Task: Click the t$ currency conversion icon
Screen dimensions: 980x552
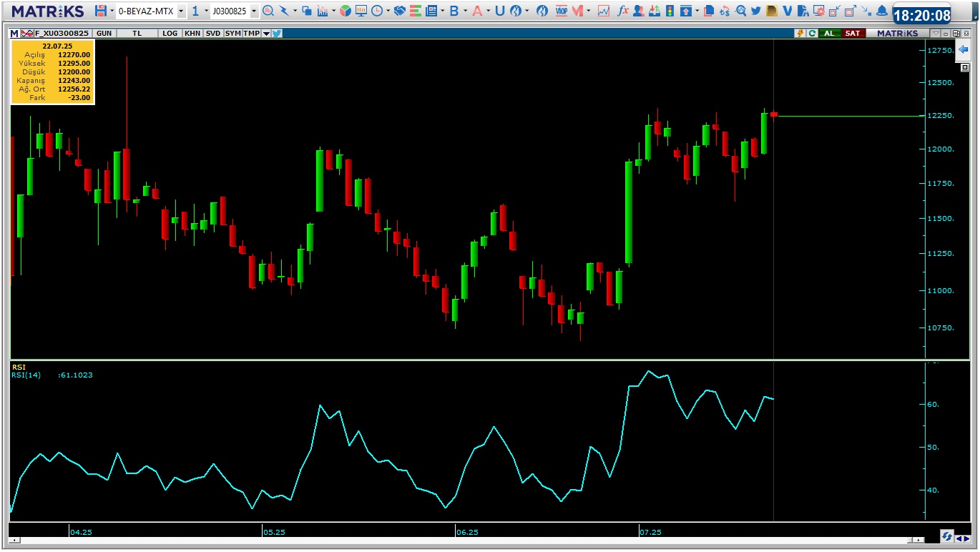Action: tap(725, 11)
